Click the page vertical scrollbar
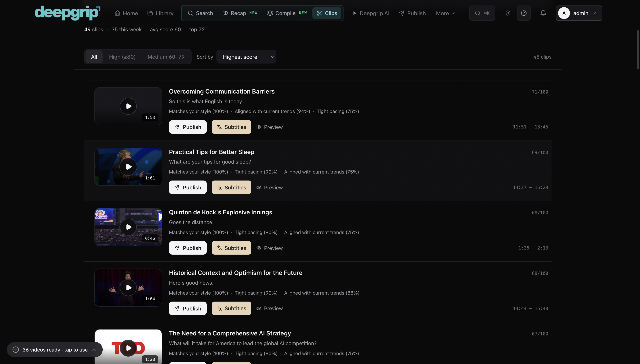 pyautogui.click(x=637, y=50)
